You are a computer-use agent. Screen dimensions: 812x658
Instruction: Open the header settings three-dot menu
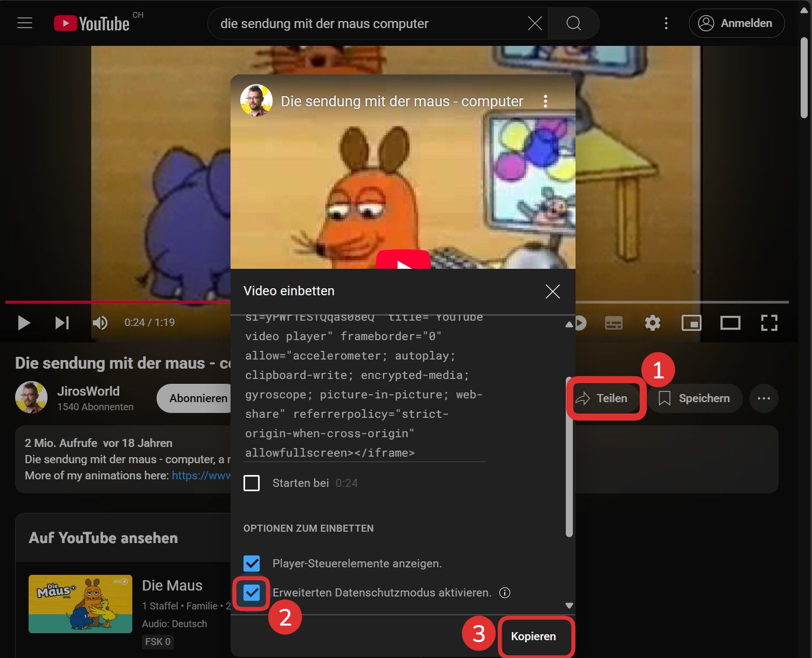666,23
